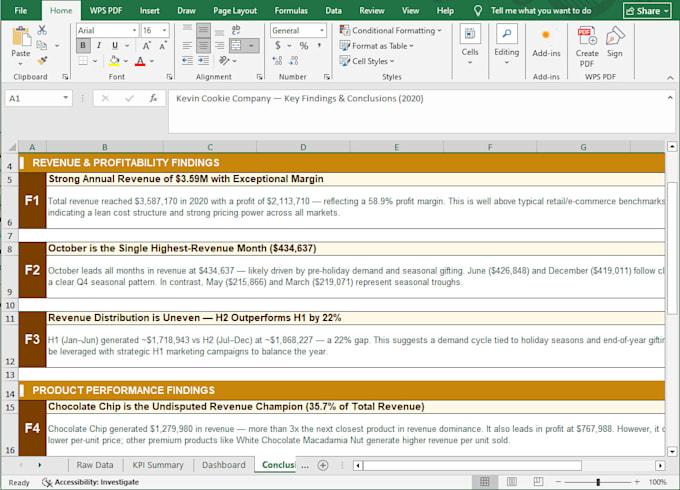Increase font size with the larger A

pyautogui.click(x=146, y=46)
